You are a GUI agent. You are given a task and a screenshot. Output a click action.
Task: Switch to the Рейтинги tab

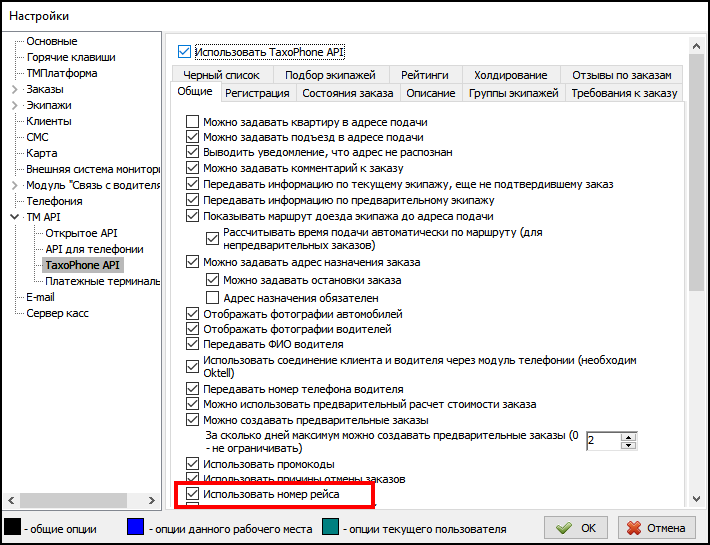pos(425,75)
